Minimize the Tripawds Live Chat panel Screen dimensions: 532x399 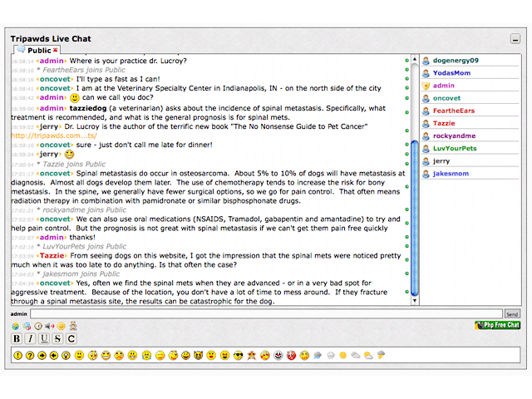[x=515, y=39]
